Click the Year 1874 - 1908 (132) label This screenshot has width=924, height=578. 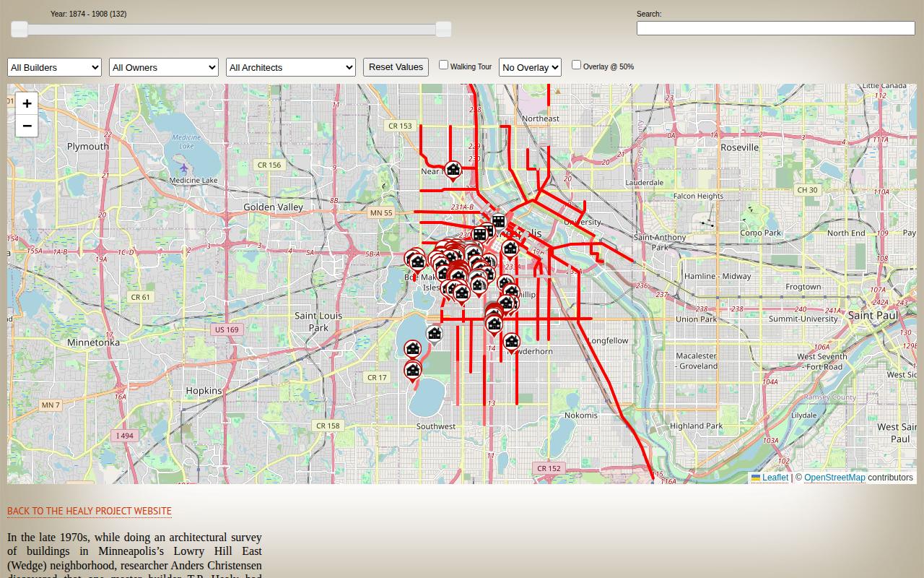coord(89,14)
